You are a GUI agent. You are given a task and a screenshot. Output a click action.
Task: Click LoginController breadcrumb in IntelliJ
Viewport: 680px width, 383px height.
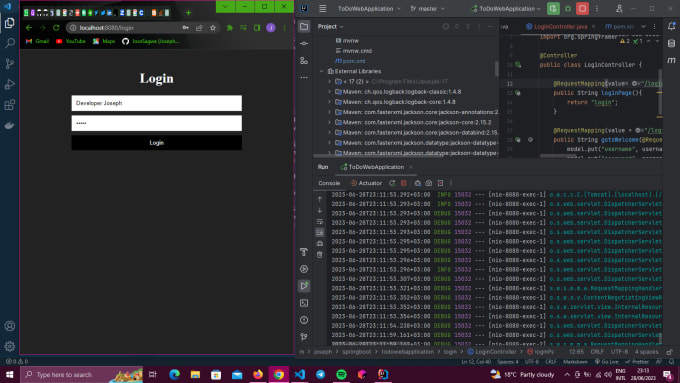pos(492,352)
